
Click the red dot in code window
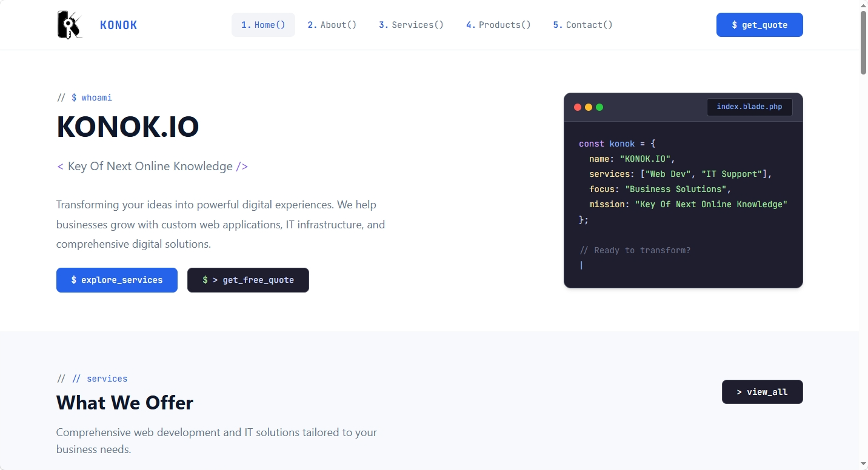[x=578, y=107]
